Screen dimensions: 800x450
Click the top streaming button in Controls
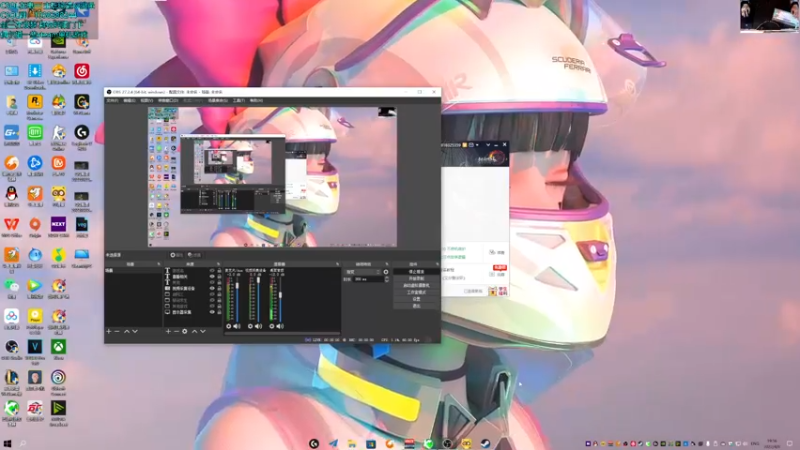click(416, 272)
